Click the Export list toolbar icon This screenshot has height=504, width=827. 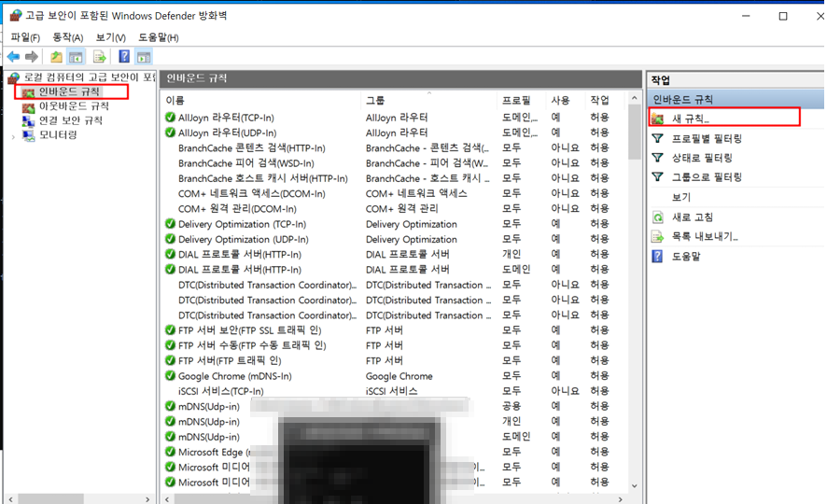coord(99,56)
